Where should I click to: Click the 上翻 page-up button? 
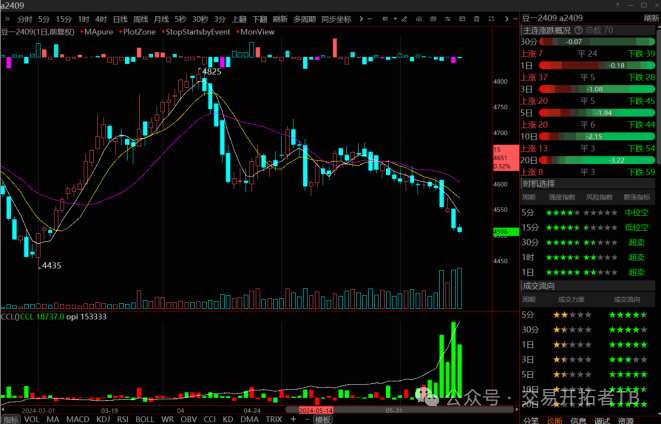pyautogui.click(x=239, y=19)
